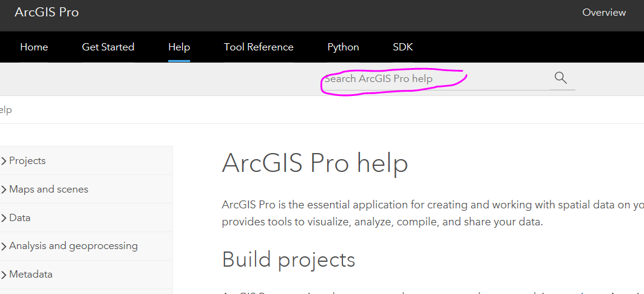Screen dimensions: 644x294
Task: Click the Search ArcGIS Pro help field
Action: pyautogui.click(x=425, y=79)
